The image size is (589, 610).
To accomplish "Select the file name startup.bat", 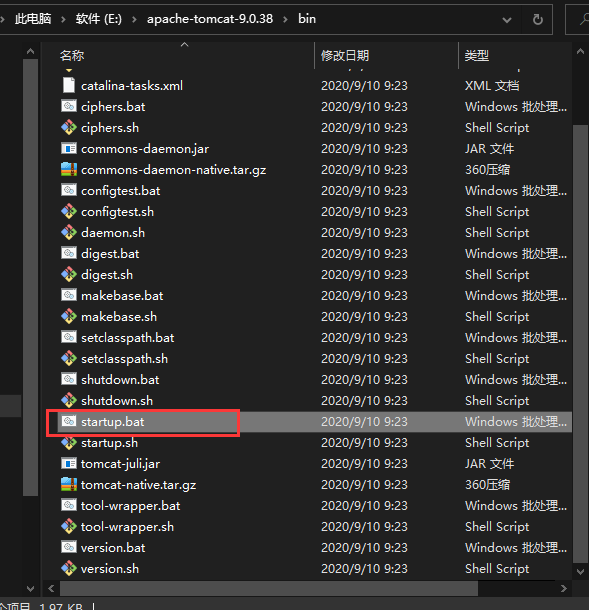I will click(x=112, y=422).
